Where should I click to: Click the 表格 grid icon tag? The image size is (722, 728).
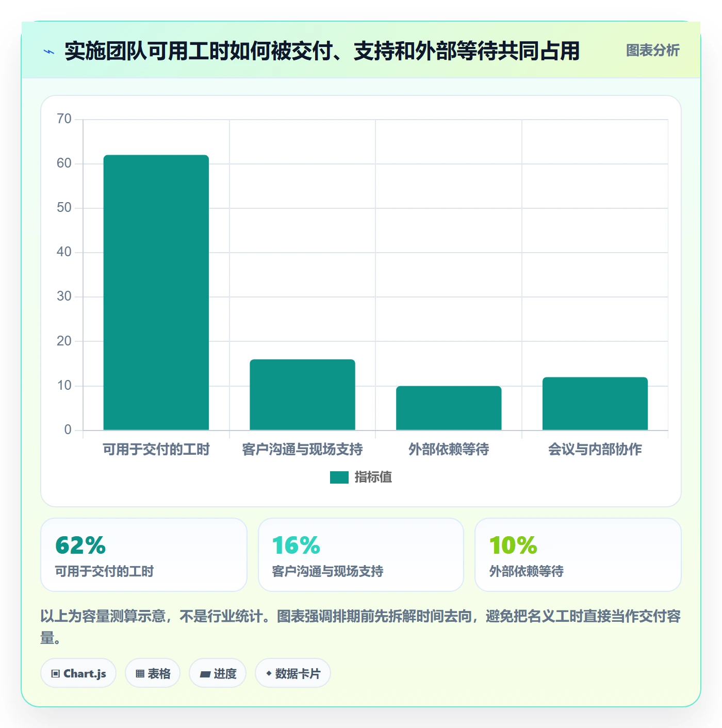(x=153, y=673)
